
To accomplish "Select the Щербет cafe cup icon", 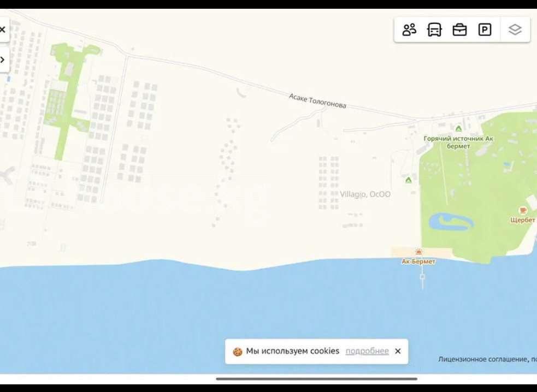I will pyautogui.click(x=523, y=210).
